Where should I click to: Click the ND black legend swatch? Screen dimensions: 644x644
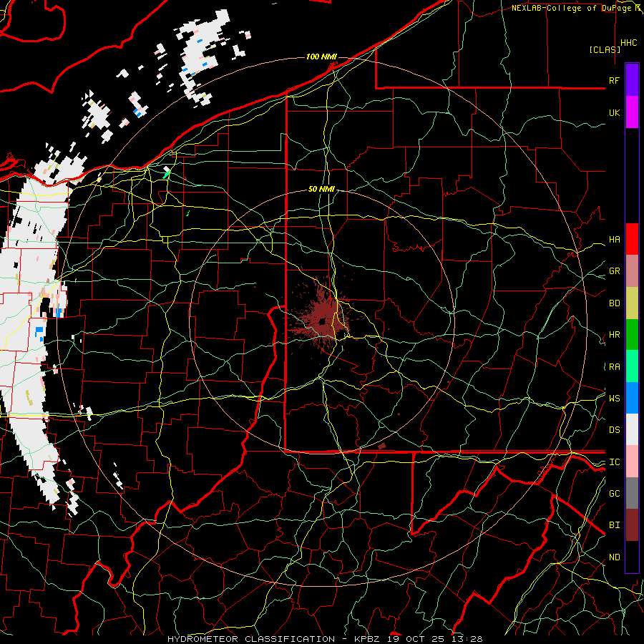pos(632,557)
